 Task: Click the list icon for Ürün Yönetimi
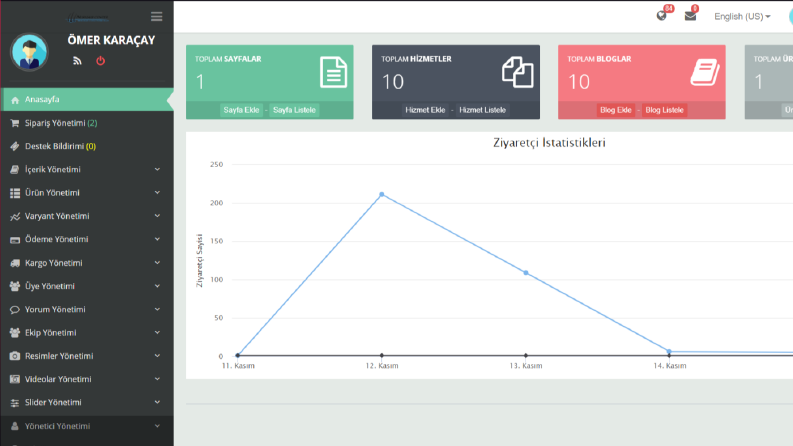[15, 193]
